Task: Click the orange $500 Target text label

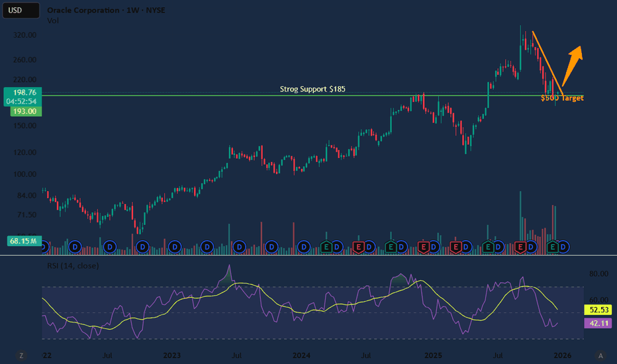Action: pos(562,98)
